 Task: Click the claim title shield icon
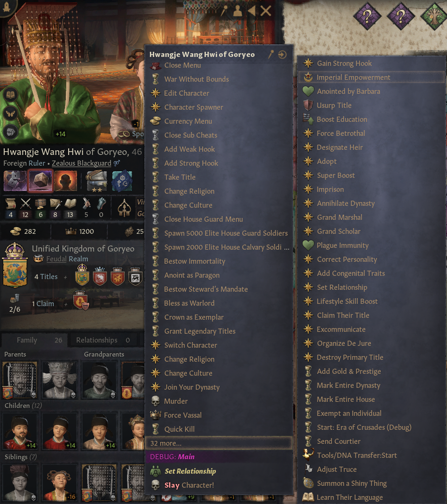coord(80,301)
